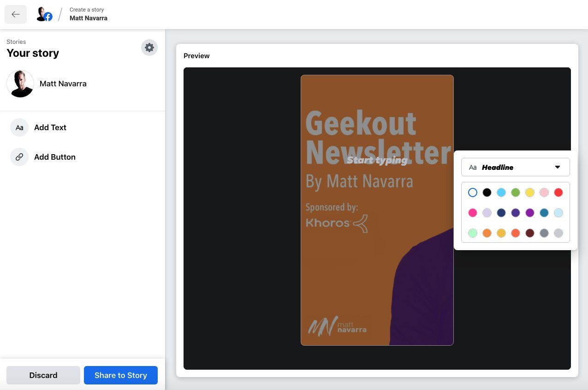This screenshot has height=390, width=588.
Task: Click Matt Navarra profile picture in sidebar
Action: (20, 84)
